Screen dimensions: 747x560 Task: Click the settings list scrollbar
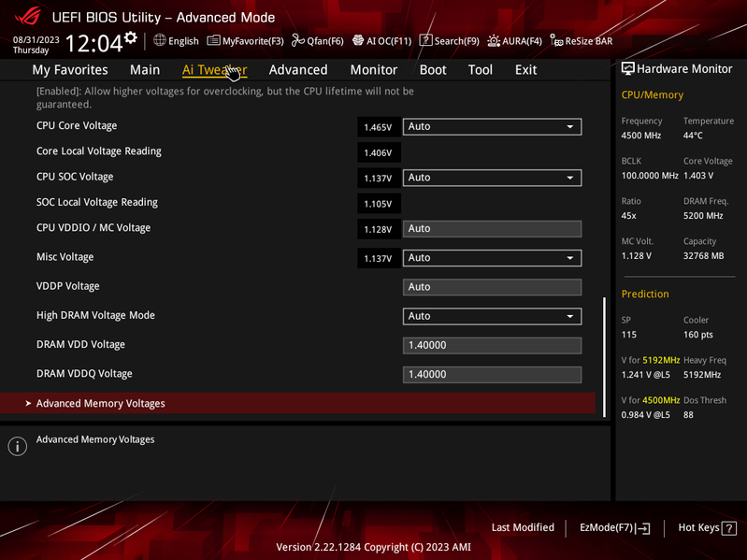tap(605, 357)
